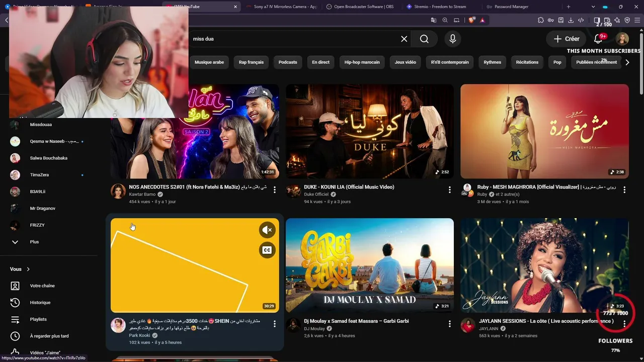Toggle the browser sidebar panel icon

click(597, 20)
